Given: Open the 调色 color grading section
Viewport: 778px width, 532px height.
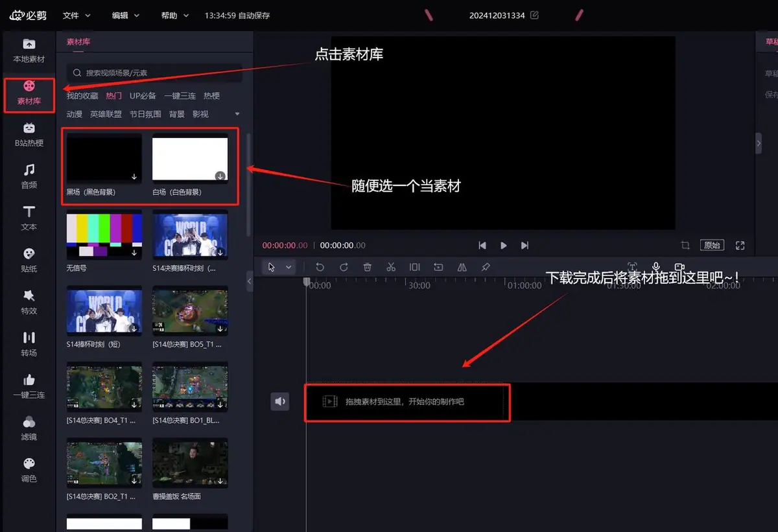Looking at the screenshot, I should pyautogui.click(x=29, y=470).
